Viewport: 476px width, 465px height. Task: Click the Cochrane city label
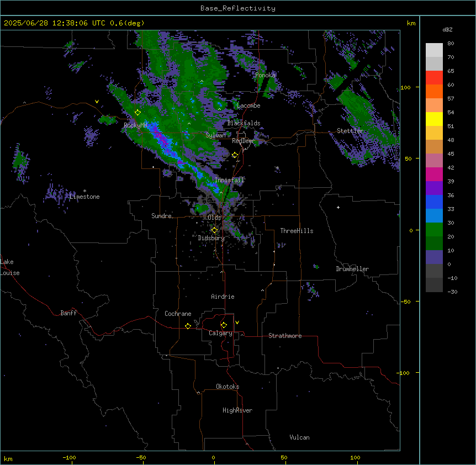tap(178, 314)
